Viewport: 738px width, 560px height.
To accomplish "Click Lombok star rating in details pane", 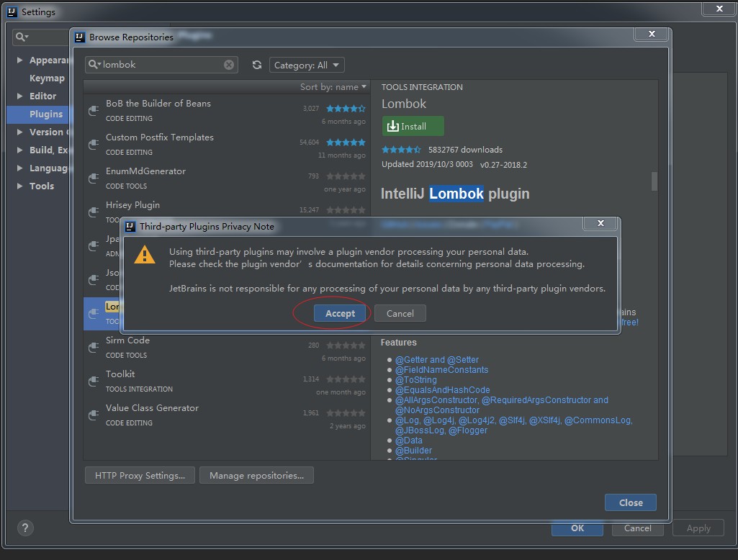I will tap(401, 150).
